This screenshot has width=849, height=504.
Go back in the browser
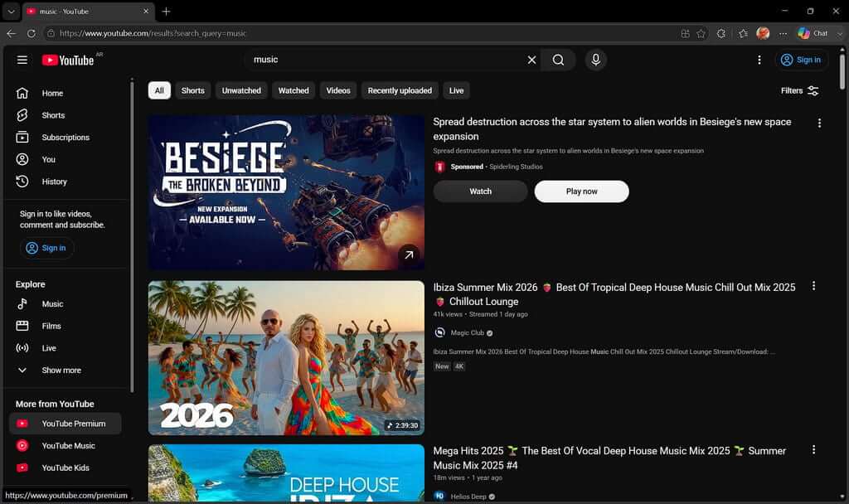(12, 33)
